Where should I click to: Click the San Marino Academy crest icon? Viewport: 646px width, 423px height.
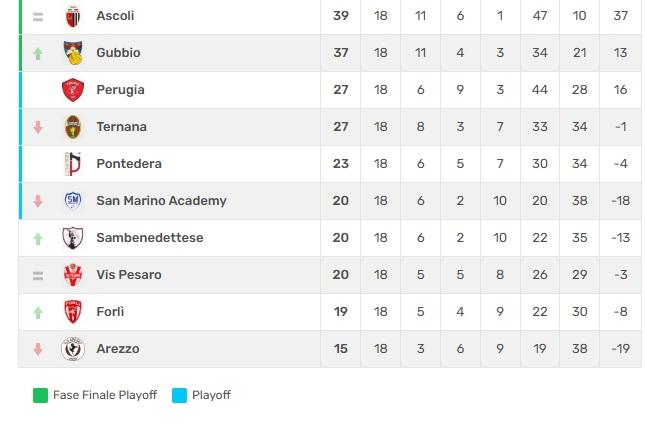tap(73, 201)
